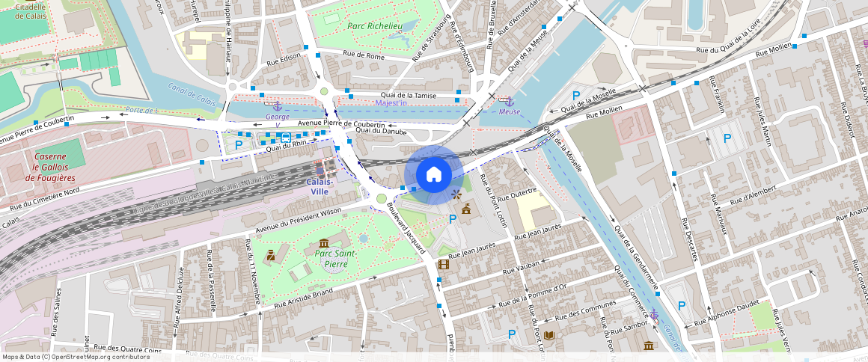Click the Meuse anchor mooring icon

[509, 102]
